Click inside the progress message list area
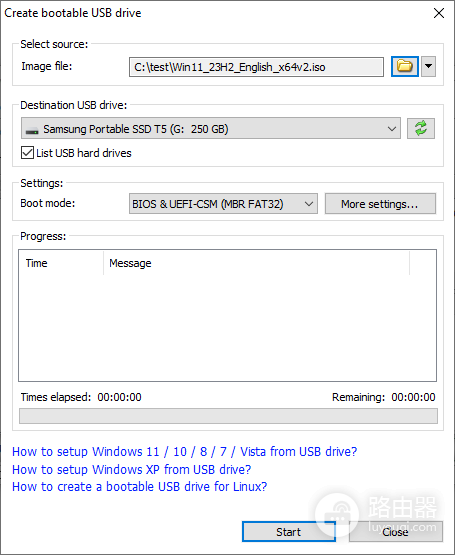 [x=227, y=327]
